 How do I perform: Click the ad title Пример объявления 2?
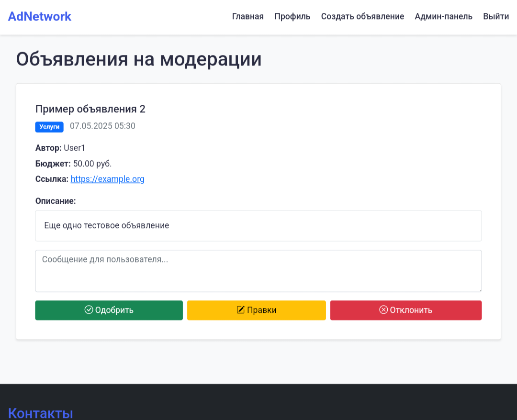tap(90, 109)
